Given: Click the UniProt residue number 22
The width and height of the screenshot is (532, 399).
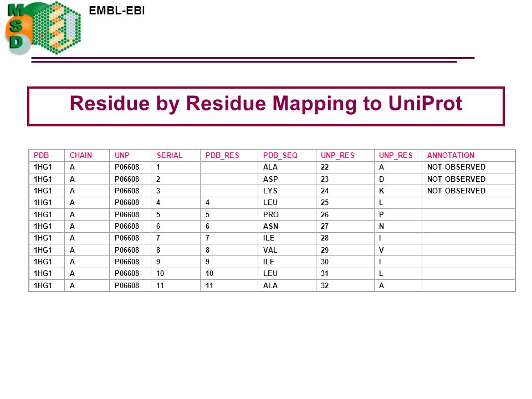Looking at the screenshot, I should click(325, 167).
